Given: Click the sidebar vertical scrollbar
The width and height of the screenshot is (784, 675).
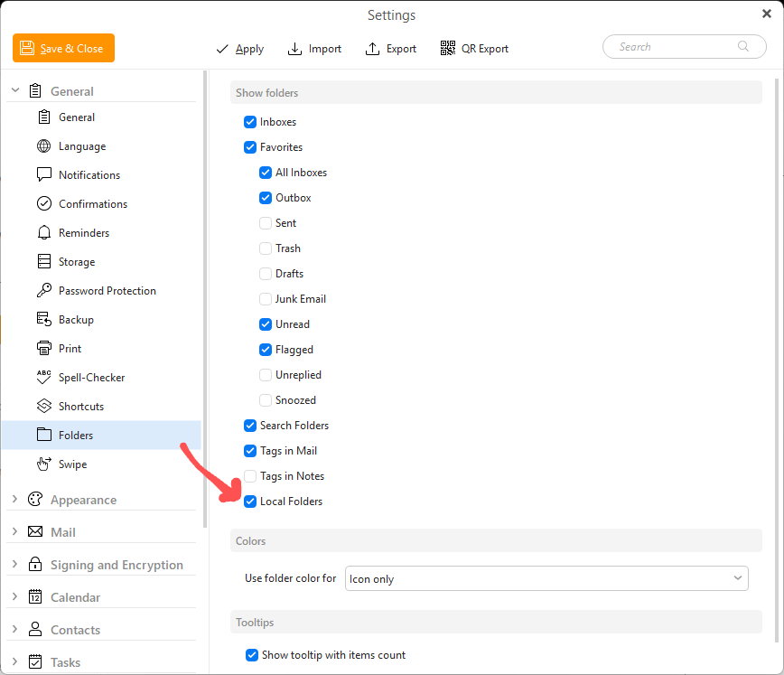Looking at the screenshot, I should pos(204,299).
